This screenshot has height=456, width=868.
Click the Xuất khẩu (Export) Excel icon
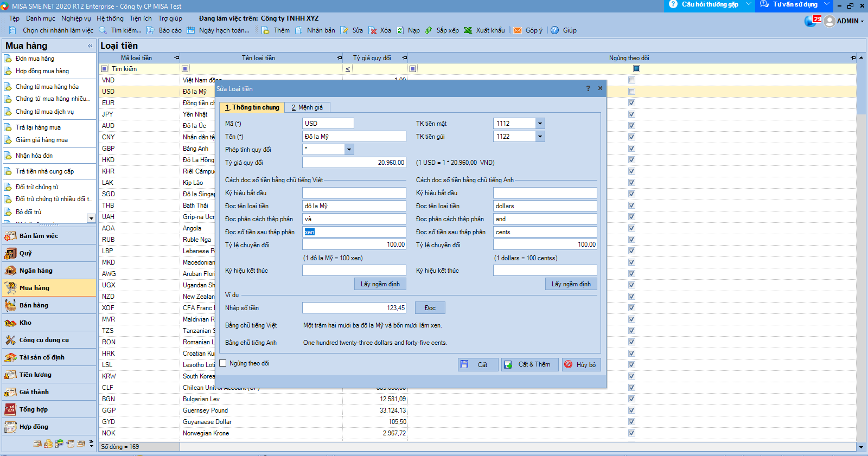click(x=468, y=30)
